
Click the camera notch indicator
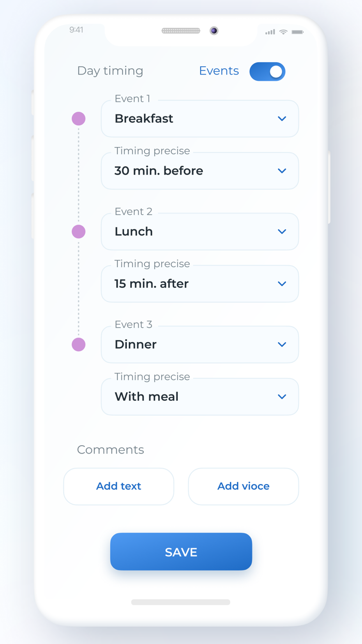(x=214, y=31)
